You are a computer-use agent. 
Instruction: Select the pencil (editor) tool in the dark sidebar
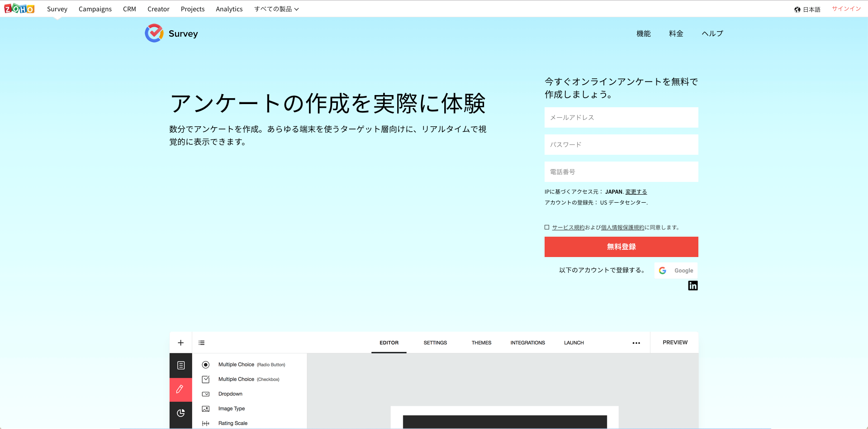pyautogui.click(x=180, y=389)
